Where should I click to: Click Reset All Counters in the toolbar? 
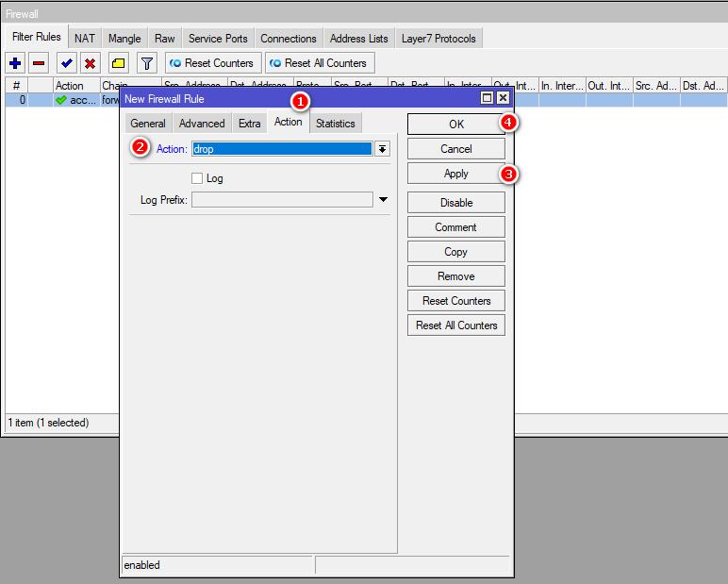click(x=319, y=63)
